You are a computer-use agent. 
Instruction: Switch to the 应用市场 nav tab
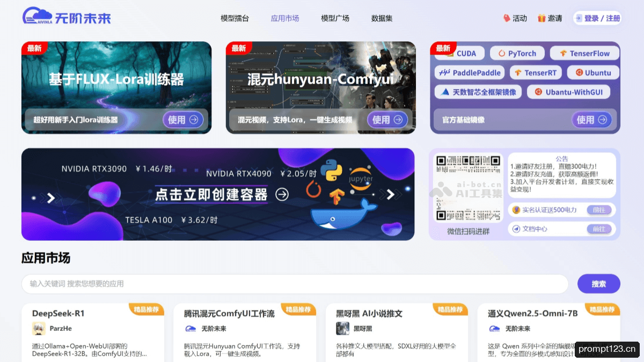(285, 18)
